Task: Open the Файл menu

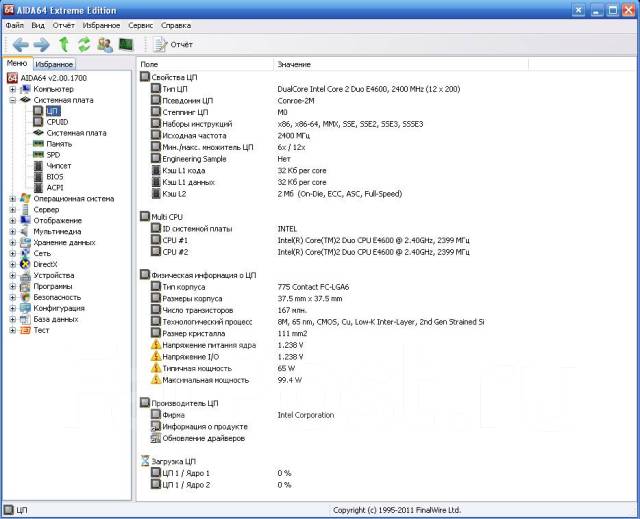Action: tap(15, 24)
